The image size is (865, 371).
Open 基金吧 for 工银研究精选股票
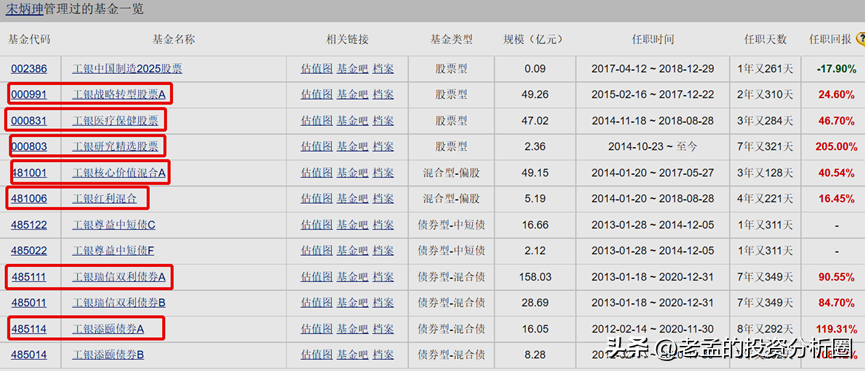[353, 147]
